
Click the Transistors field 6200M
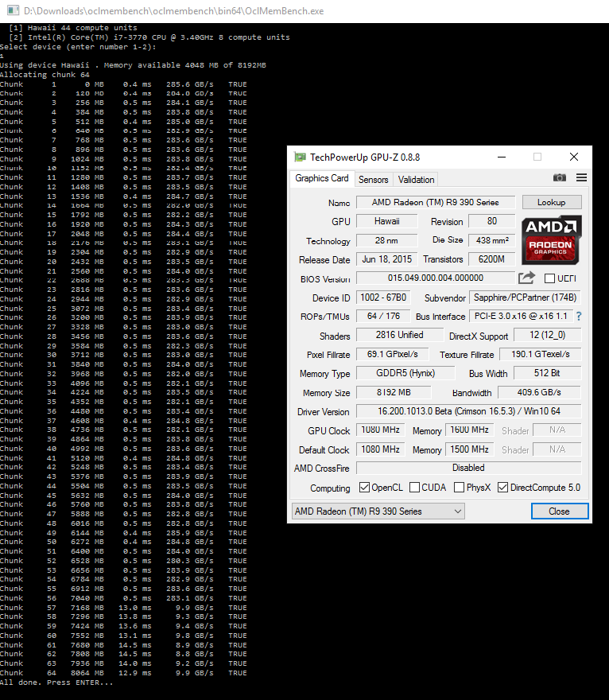pyautogui.click(x=491, y=259)
